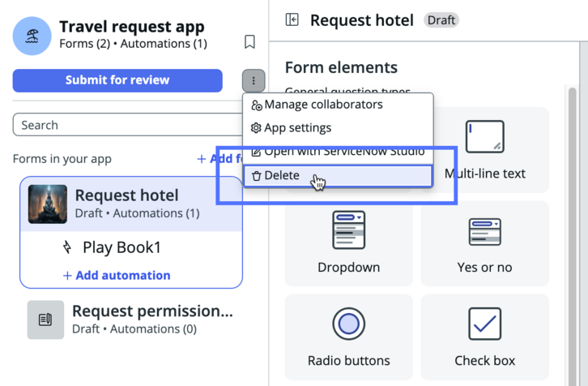588x386 pixels.
Task: Open App settings from the menu
Action: click(338, 128)
